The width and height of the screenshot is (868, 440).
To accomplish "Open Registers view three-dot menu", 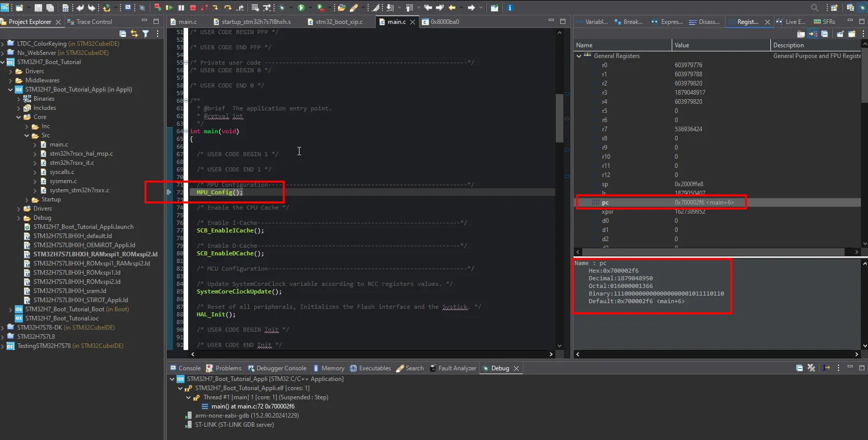I will point(863,34).
